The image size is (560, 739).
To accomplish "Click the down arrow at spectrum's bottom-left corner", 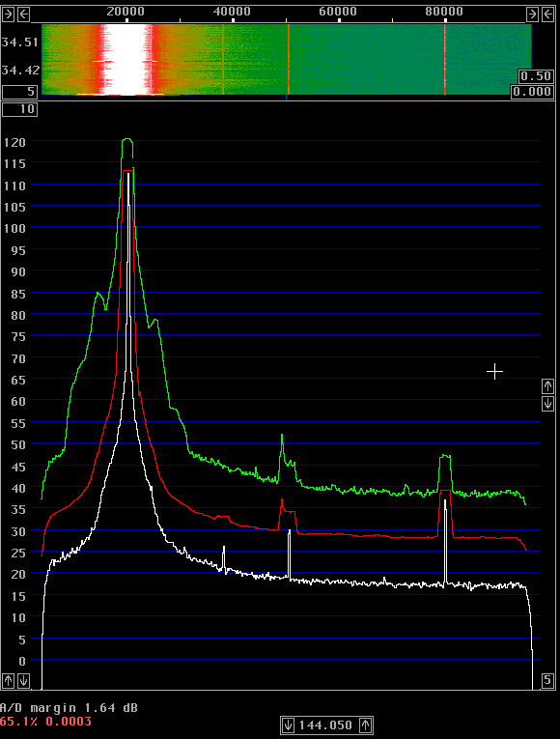I will coord(23,681).
